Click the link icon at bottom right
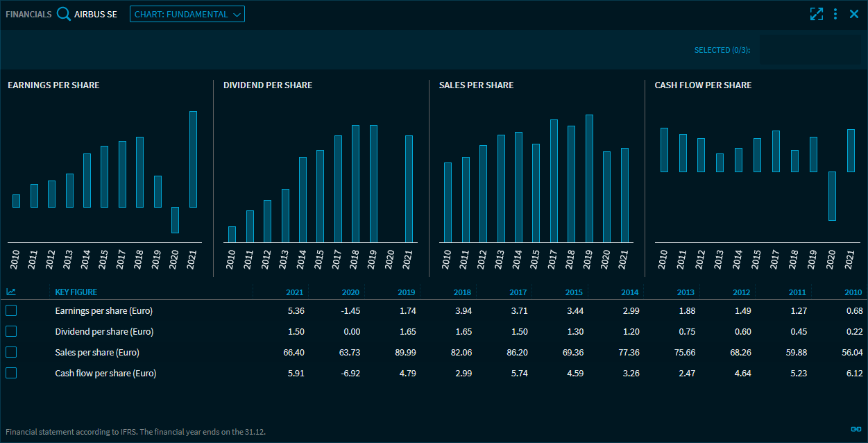Viewport: 868px width, 443px height. 856,428
